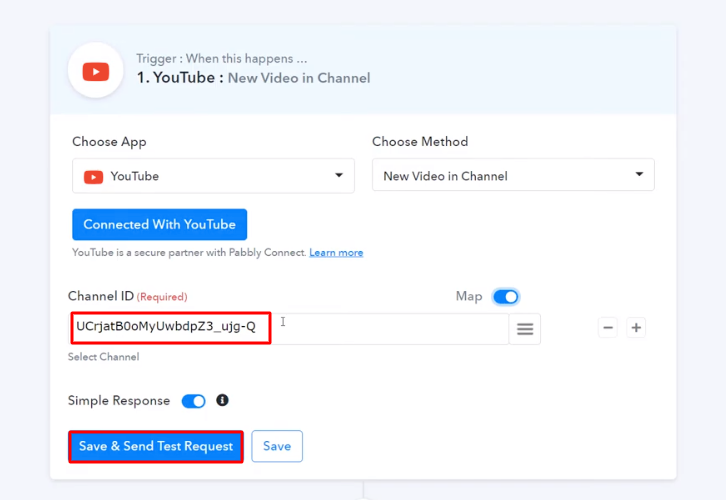Viewport: 726px width, 500px height.
Task: Open the Choose Method dropdown
Action: click(x=513, y=175)
